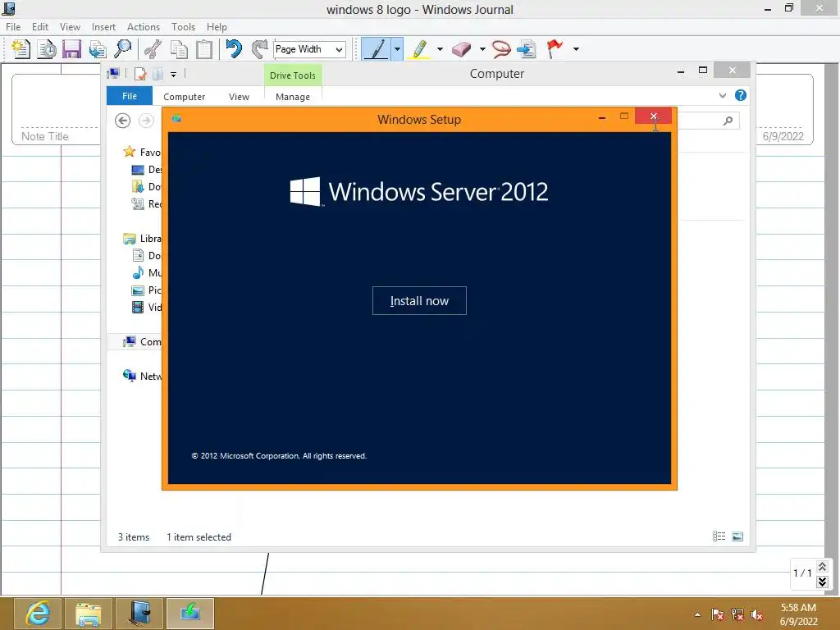Click the Cut scissors icon
Image resolution: width=840 pixels, height=630 pixels.
(x=153, y=49)
